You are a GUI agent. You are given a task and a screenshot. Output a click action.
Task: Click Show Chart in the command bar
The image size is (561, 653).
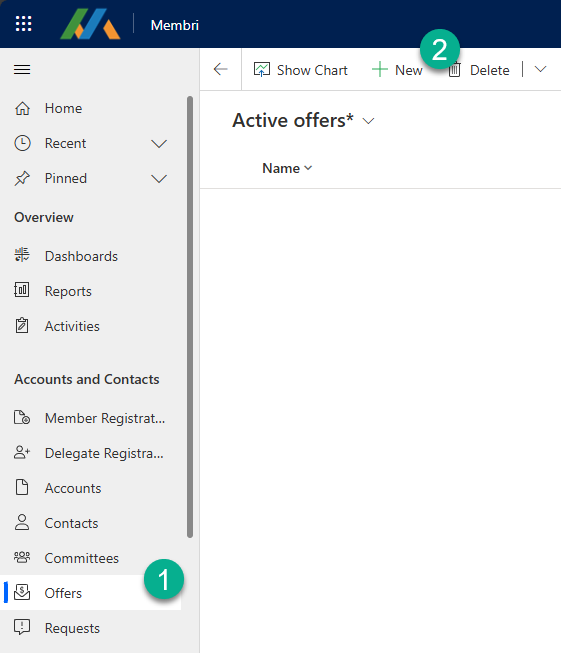click(300, 70)
